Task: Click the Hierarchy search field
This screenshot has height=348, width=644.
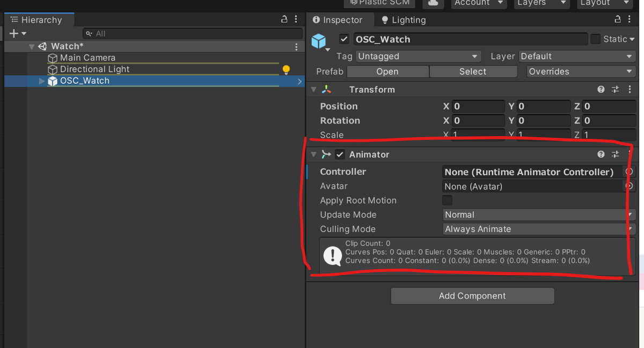Action: click(192, 33)
